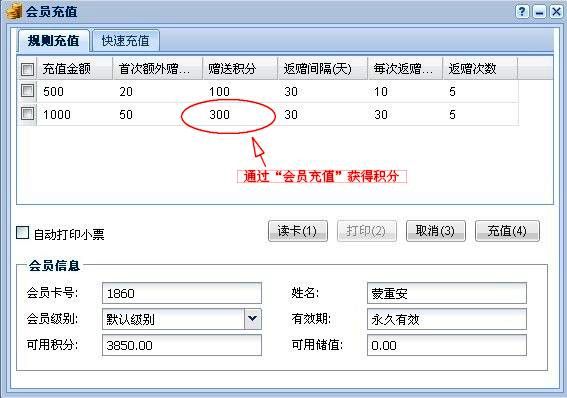Select the 300 points cell
The height and width of the screenshot is (398, 567).
(219, 115)
